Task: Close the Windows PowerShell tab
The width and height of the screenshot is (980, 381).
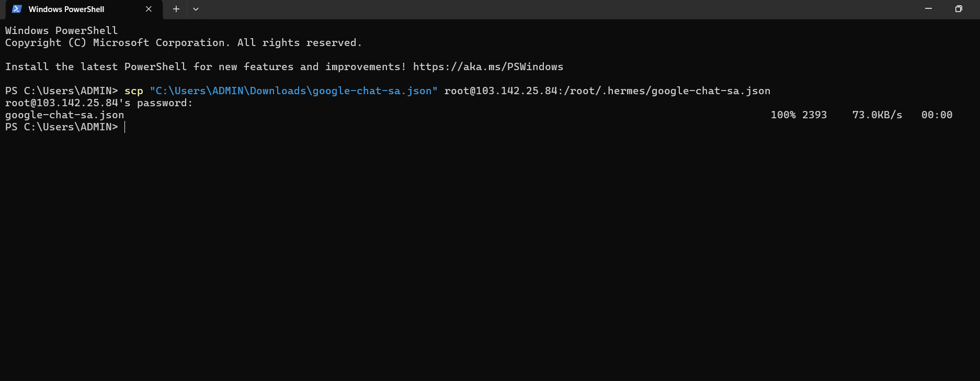Action: click(149, 9)
